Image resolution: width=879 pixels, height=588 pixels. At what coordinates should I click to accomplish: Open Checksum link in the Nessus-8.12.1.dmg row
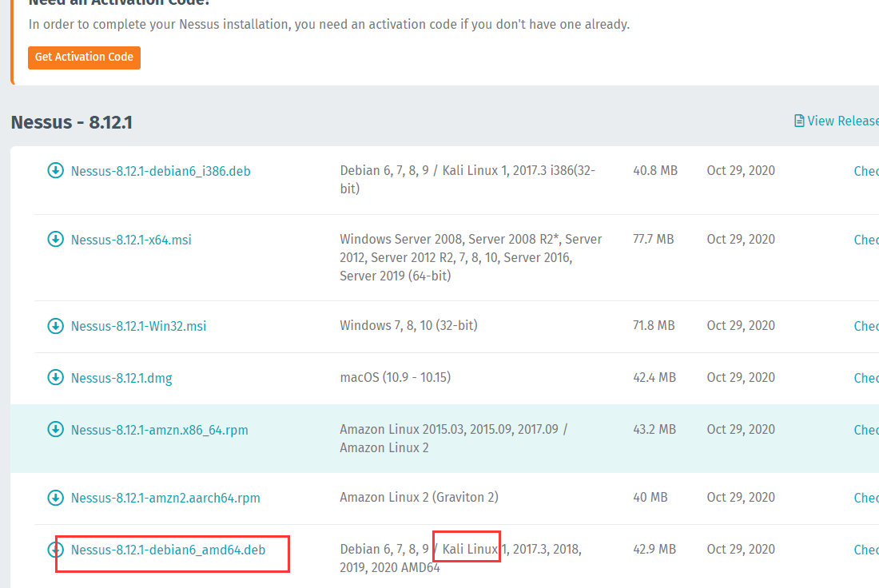click(x=866, y=379)
